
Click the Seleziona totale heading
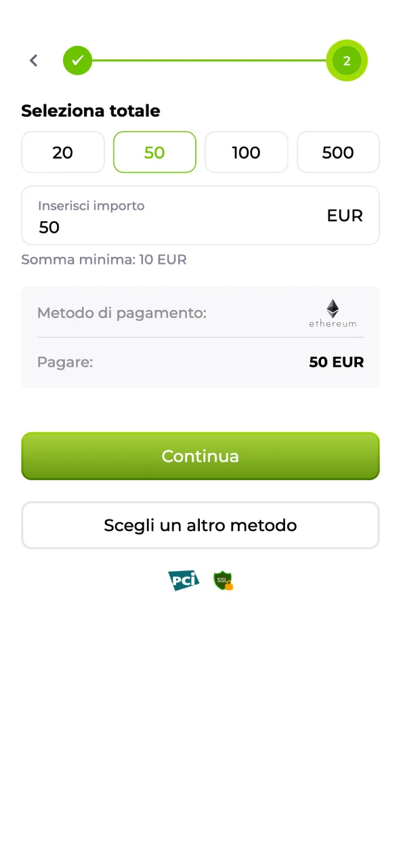pos(90,111)
